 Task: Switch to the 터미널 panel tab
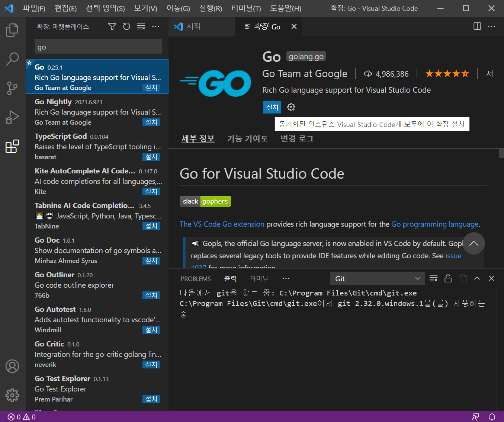[x=259, y=279]
